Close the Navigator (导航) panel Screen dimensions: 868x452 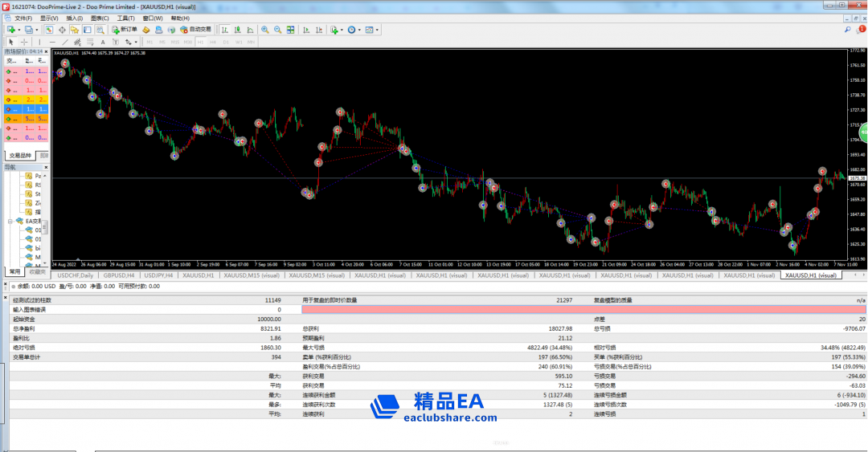pyautogui.click(x=46, y=167)
